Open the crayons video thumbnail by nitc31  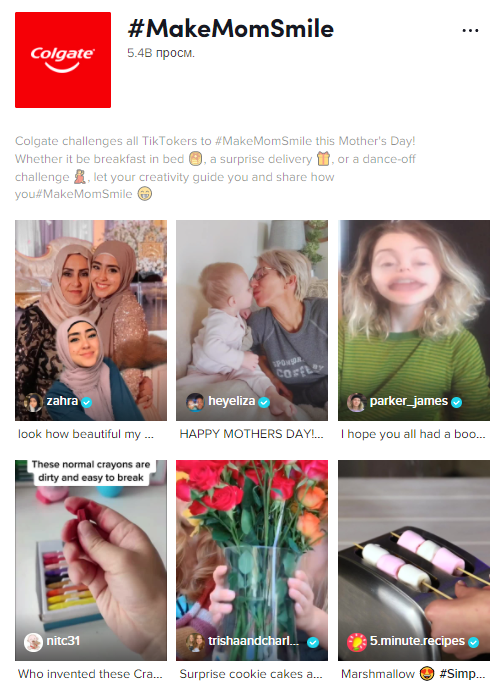tap(91, 560)
